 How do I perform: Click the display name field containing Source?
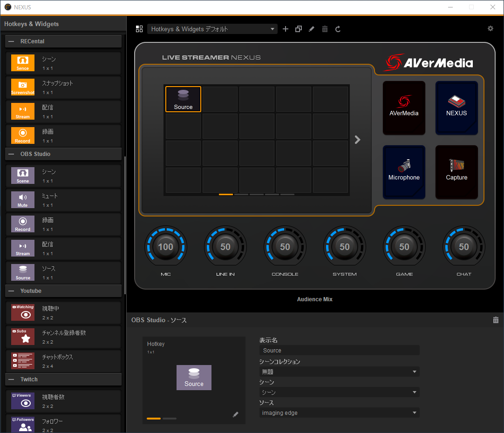coord(340,350)
